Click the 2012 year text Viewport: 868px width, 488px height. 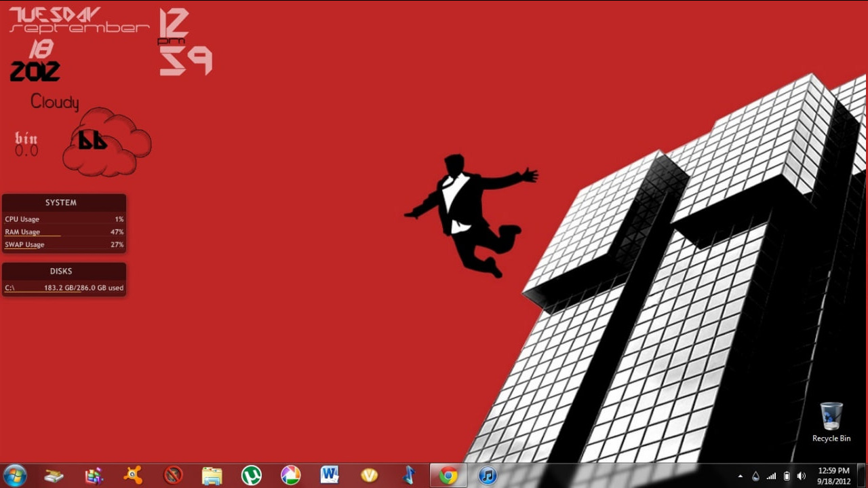pos(35,71)
